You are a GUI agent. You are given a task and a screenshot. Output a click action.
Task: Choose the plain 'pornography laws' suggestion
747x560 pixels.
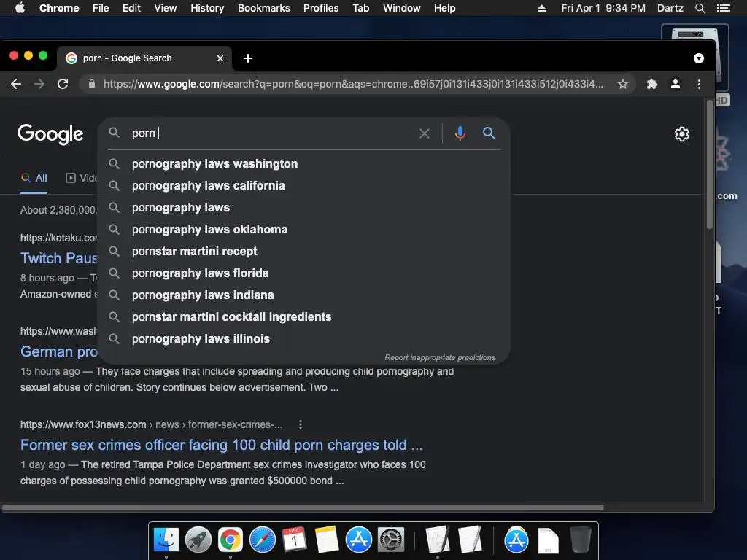(x=304, y=208)
